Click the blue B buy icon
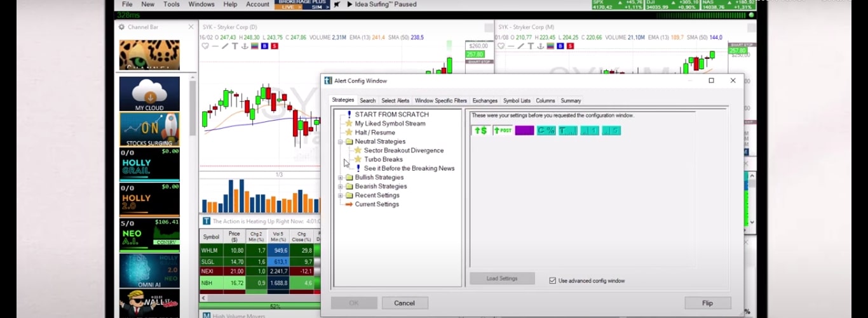 coord(264,46)
